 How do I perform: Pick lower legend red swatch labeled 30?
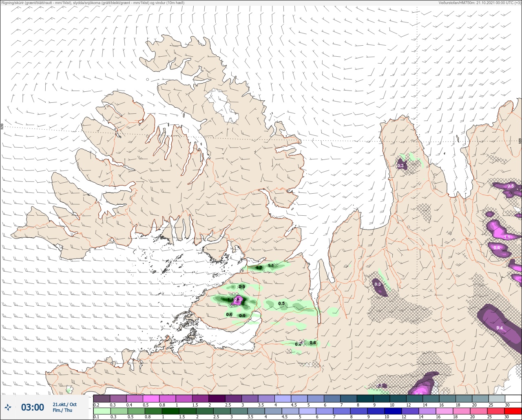pyautogui.click(x=513, y=411)
